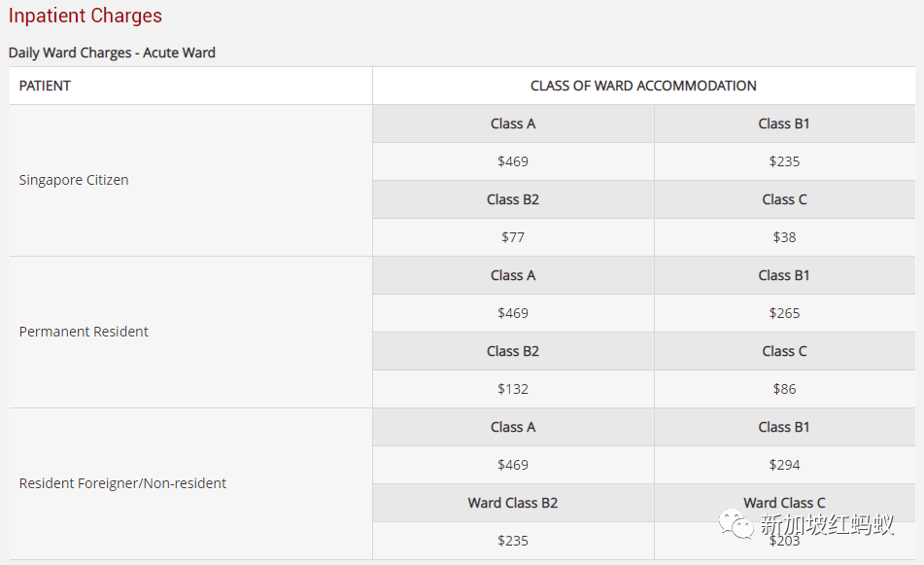The image size is (924, 565).
Task: Click the Ward Class B2 header cell
Action: pyautogui.click(x=513, y=503)
